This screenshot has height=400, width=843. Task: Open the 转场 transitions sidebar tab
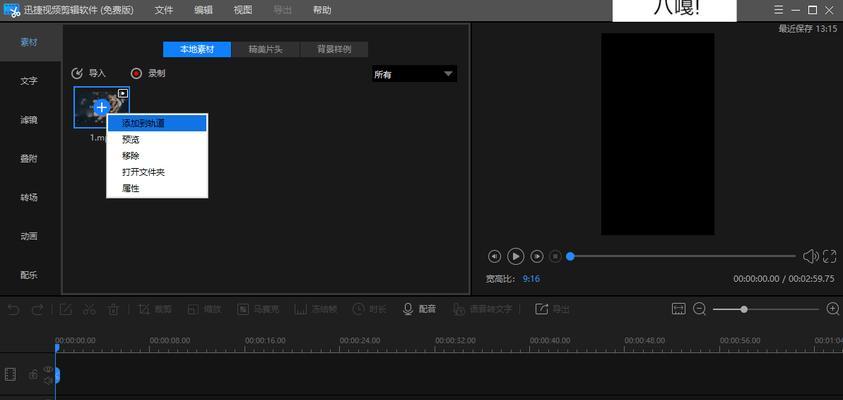[x=29, y=197]
